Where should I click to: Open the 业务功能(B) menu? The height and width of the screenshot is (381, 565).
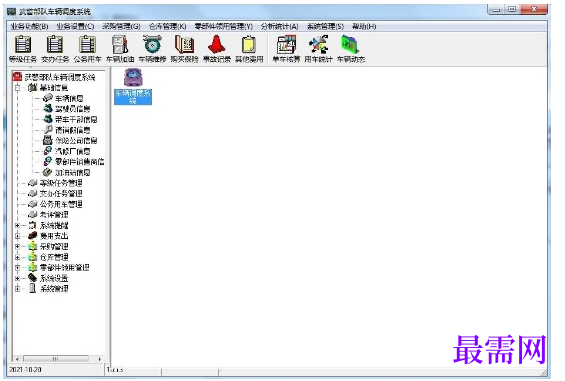29,26
